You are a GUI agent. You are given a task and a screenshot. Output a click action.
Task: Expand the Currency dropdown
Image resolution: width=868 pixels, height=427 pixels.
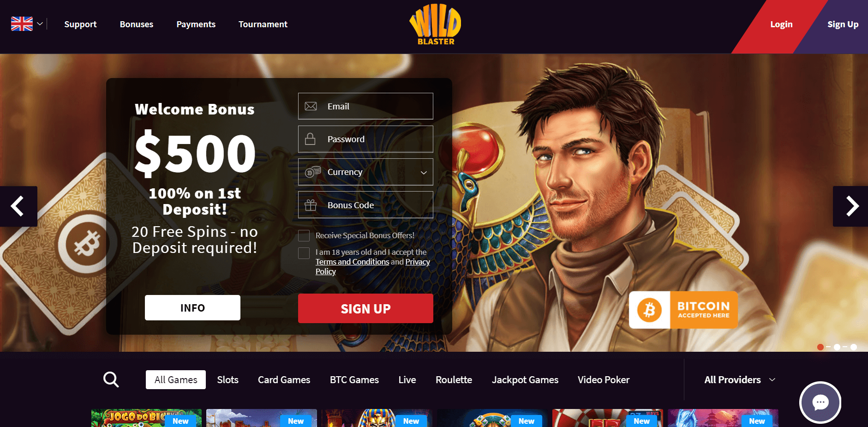tap(365, 172)
